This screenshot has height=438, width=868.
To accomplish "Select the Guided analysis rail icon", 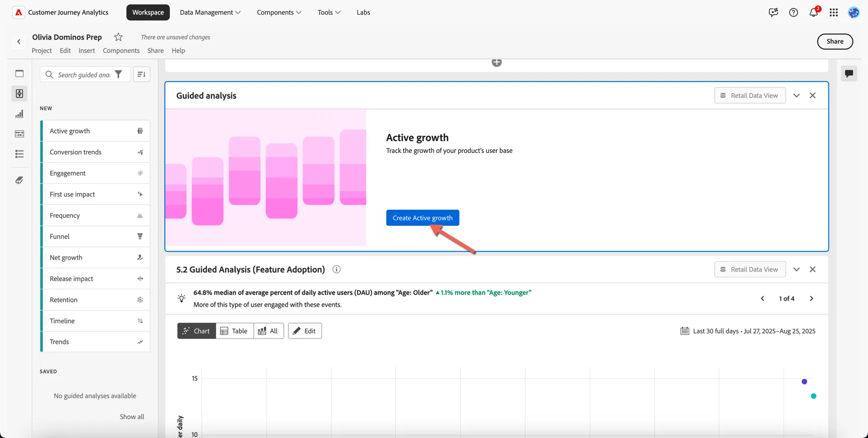I will click(20, 94).
